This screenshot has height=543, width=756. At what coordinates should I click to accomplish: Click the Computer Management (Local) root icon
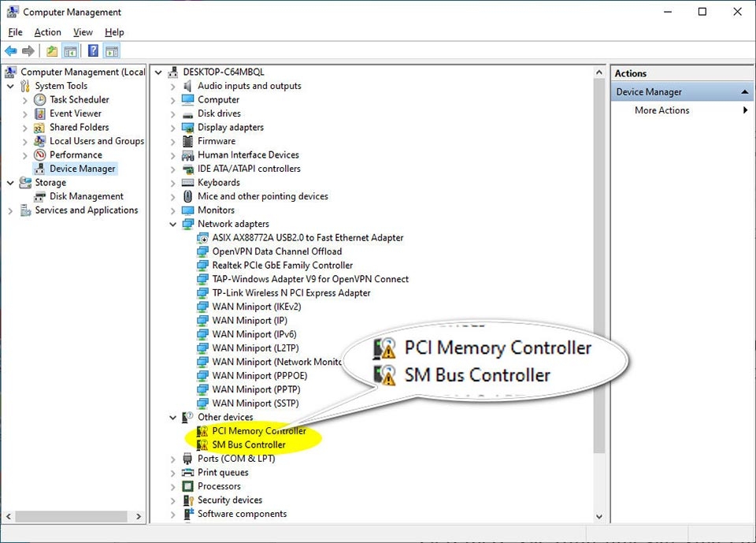point(11,72)
